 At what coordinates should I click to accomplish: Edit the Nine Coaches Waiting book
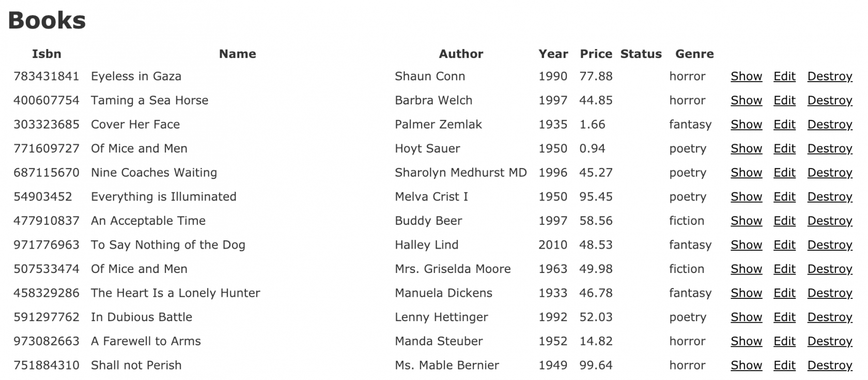pos(784,173)
